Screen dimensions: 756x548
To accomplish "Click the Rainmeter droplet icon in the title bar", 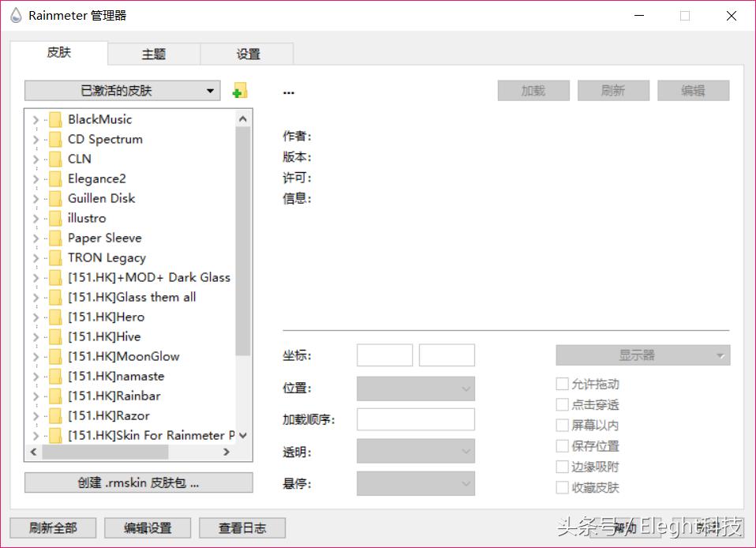I will [14, 15].
